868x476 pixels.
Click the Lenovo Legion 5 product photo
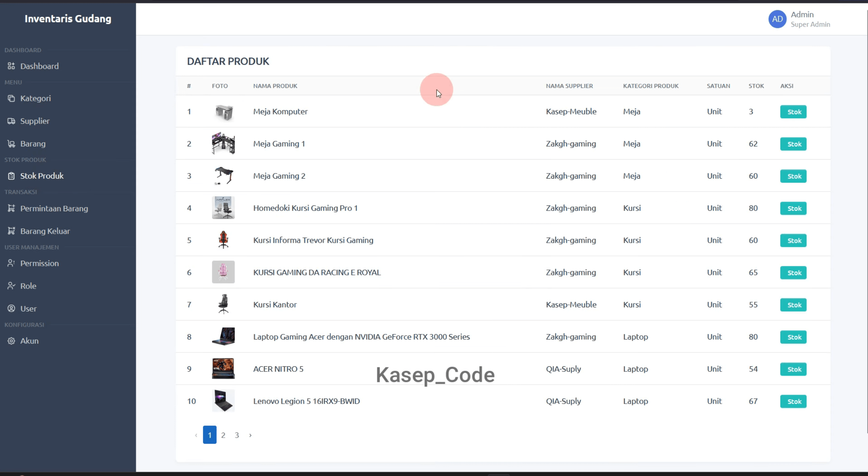click(x=223, y=401)
